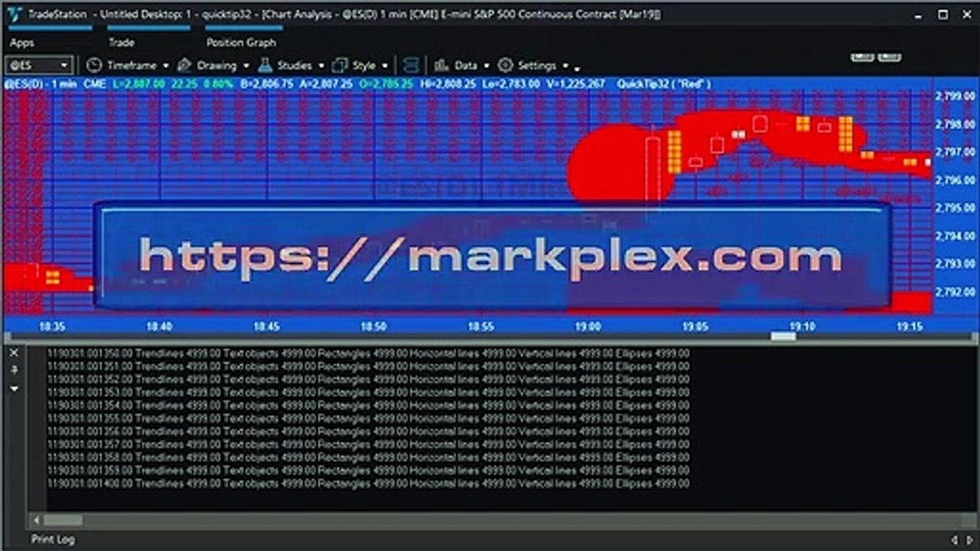Viewport: 980px width, 551px height.
Task: Click the Lo=2,783.00 low value
Action: (513, 83)
